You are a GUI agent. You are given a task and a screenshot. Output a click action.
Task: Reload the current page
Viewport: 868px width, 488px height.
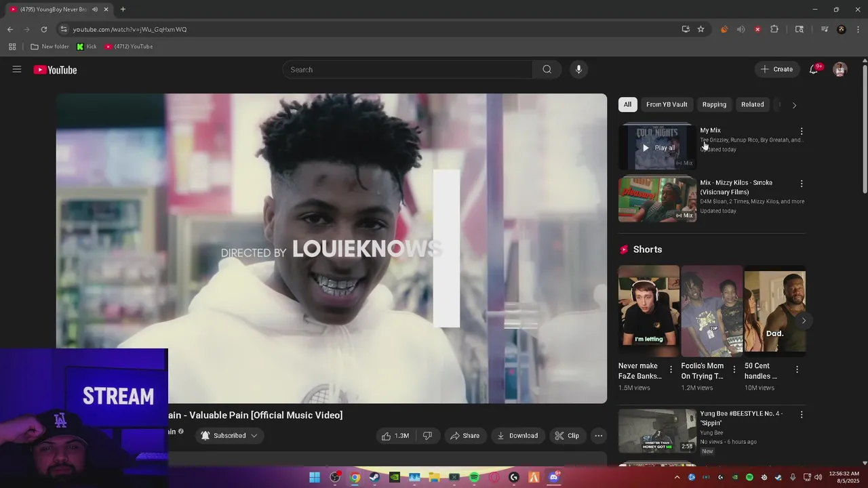tap(44, 29)
